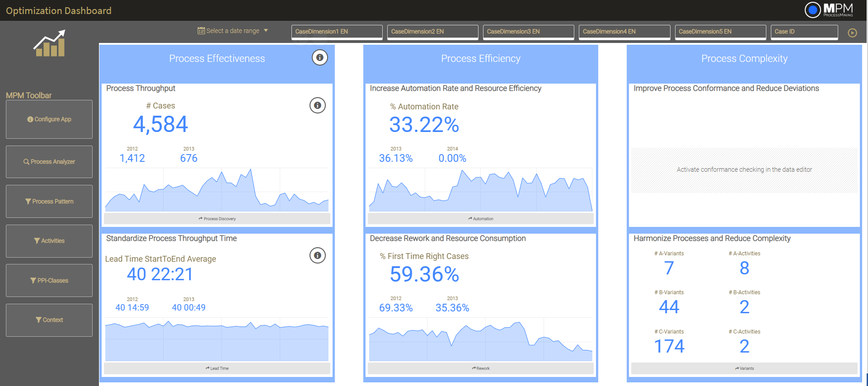
Task: Open info icon in Process Effectiveness header
Action: 319,57
